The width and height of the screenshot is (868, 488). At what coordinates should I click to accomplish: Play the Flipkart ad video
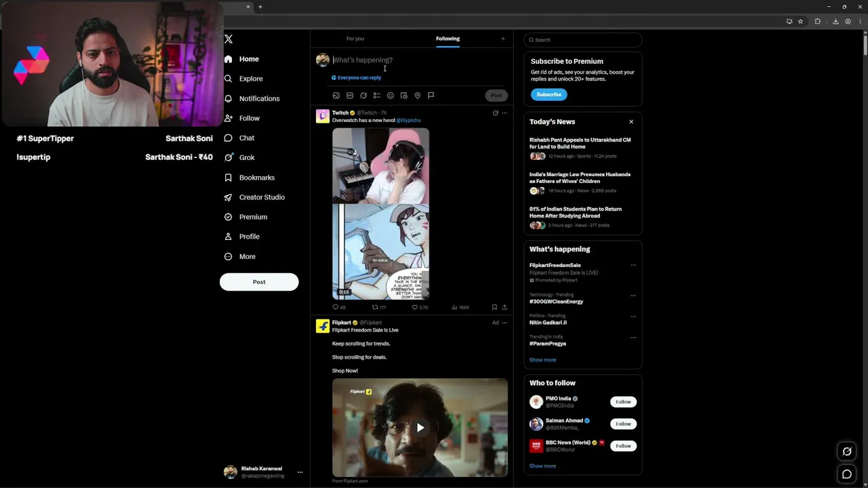(x=420, y=428)
